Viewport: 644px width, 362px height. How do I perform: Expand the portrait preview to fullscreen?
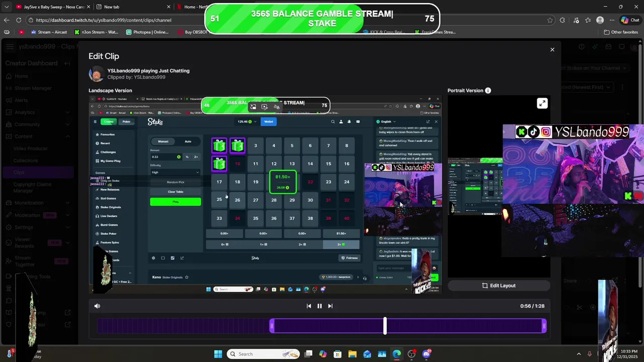point(542,104)
